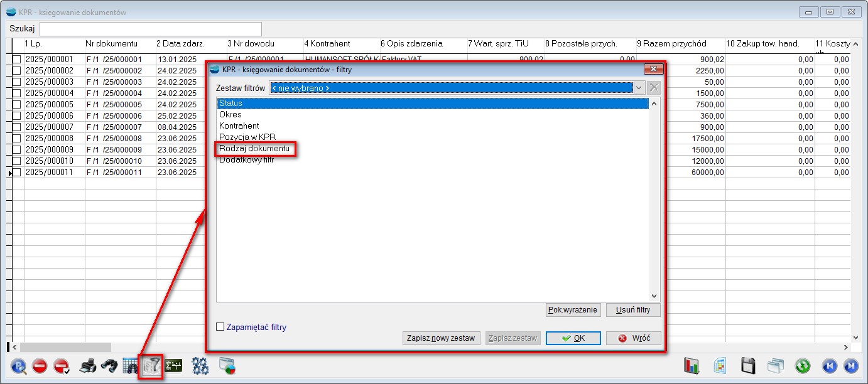Viewport: 868px width, 384px height.
Task: Open the gears settings icon
Action: [200, 366]
